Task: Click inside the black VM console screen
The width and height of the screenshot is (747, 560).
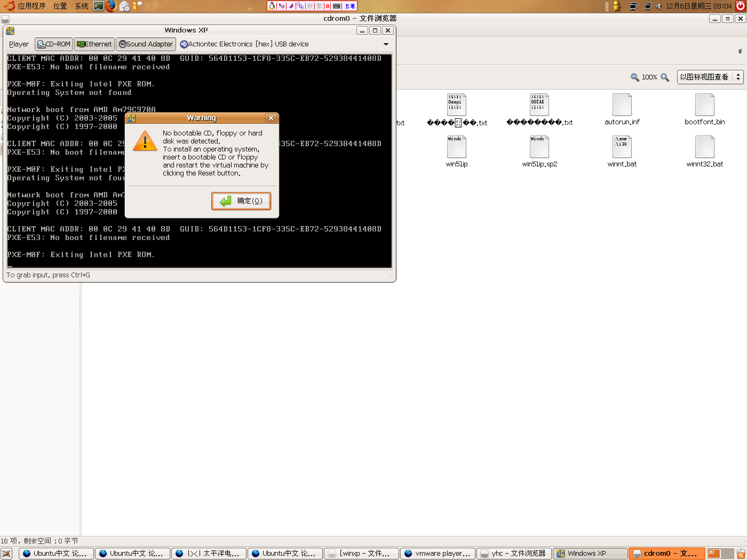Action: click(x=200, y=161)
